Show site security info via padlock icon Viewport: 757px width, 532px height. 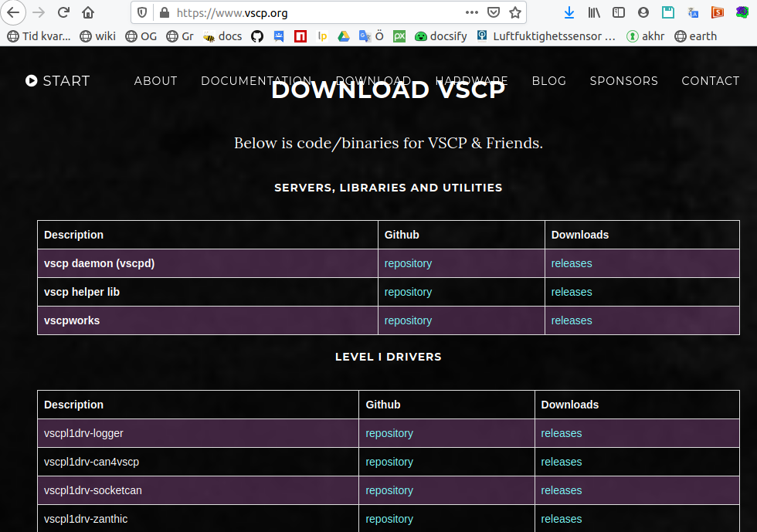point(165,12)
